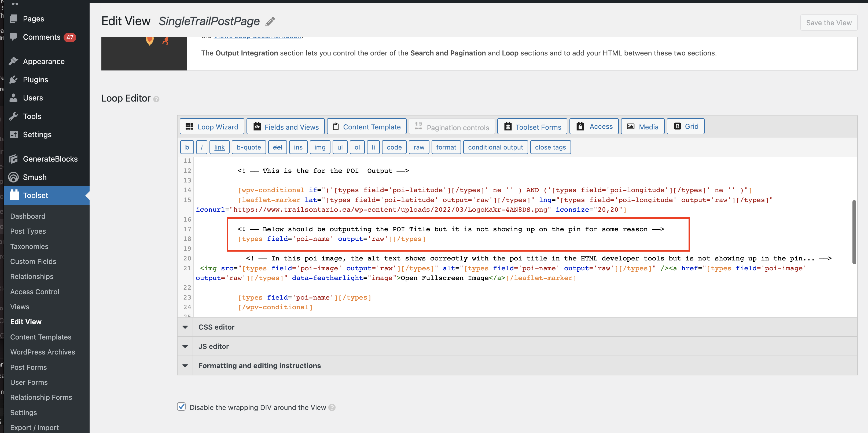Click the GenerateBlocks logo icon
The image size is (868, 433).
[x=13, y=159]
